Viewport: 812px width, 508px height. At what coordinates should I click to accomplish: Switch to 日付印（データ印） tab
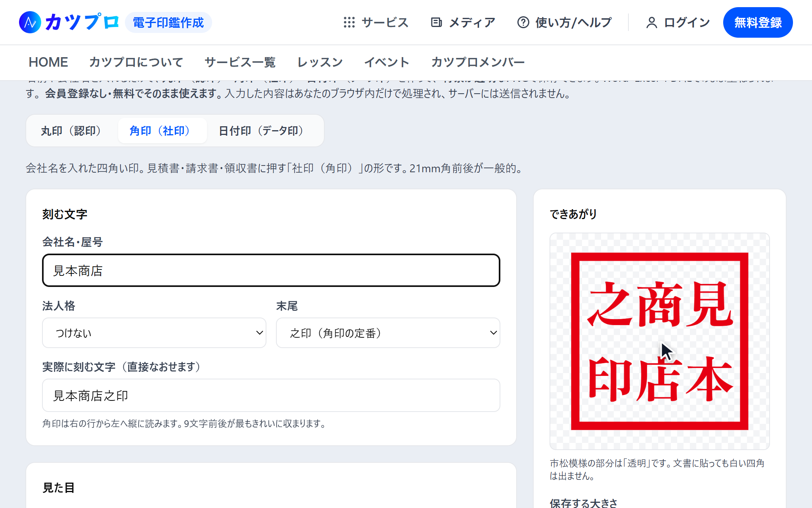[x=264, y=131]
